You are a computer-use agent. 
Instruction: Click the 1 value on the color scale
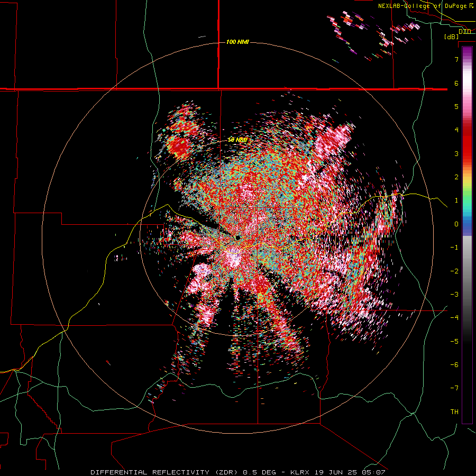(x=456, y=200)
